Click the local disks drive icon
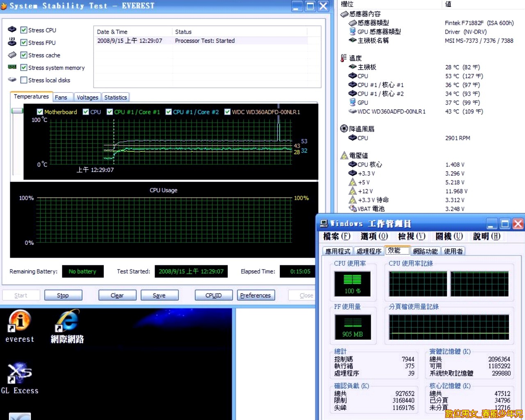 12,80
